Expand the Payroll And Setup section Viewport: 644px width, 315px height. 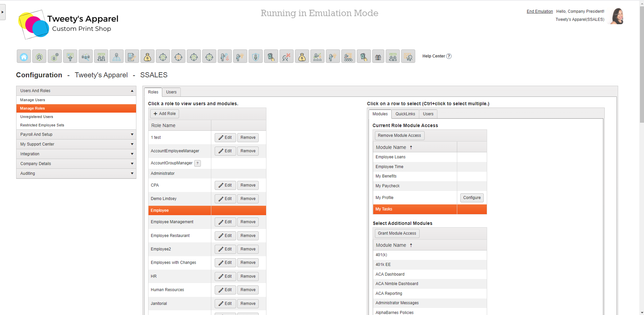click(76, 134)
